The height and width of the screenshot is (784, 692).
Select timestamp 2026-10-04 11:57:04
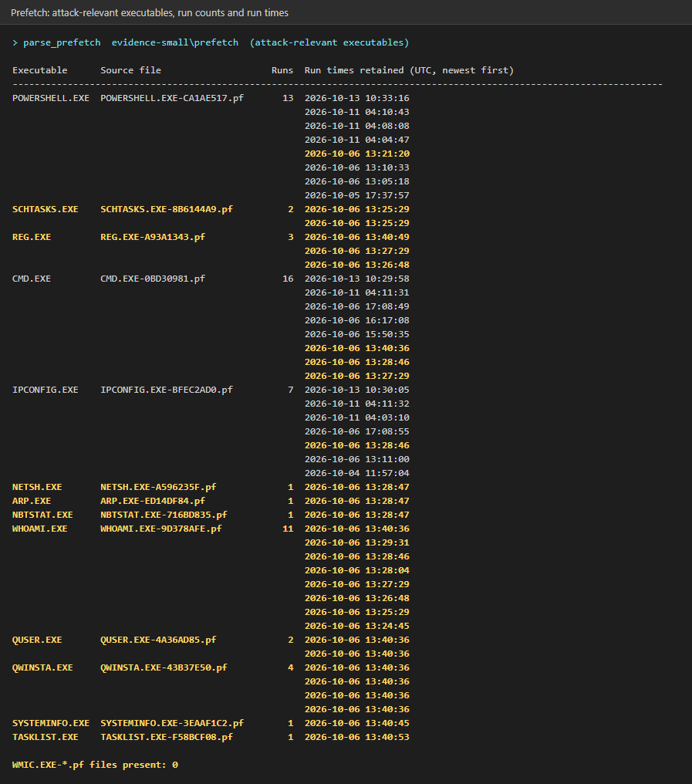[x=357, y=473]
